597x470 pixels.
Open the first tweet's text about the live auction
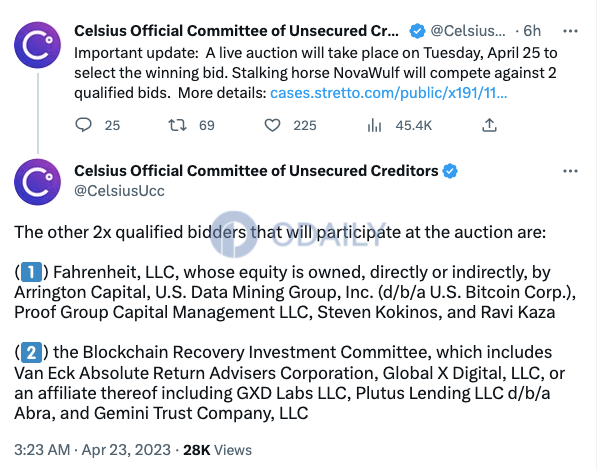tap(316, 73)
